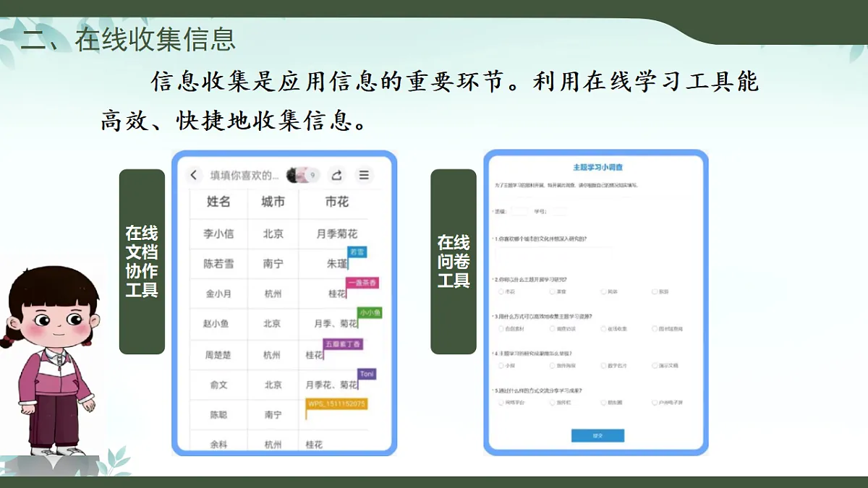
Task: Choose the 调查访谈 radio option
Action: point(553,328)
